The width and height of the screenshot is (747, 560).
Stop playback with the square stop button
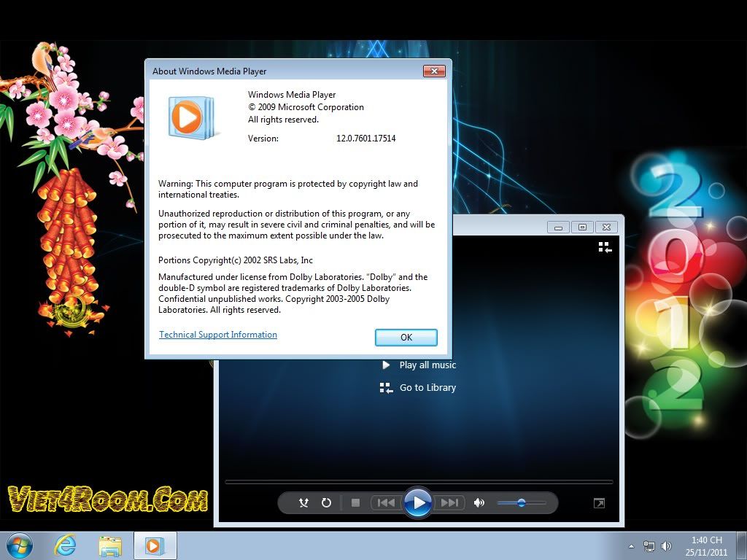tap(355, 503)
